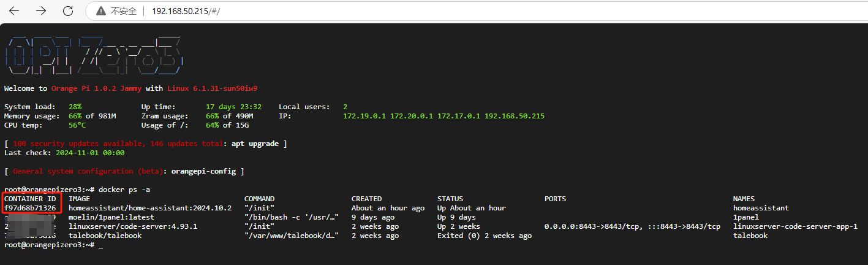Click the 1panel container name
Screen dimensions: 868x265
pos(746,217)
